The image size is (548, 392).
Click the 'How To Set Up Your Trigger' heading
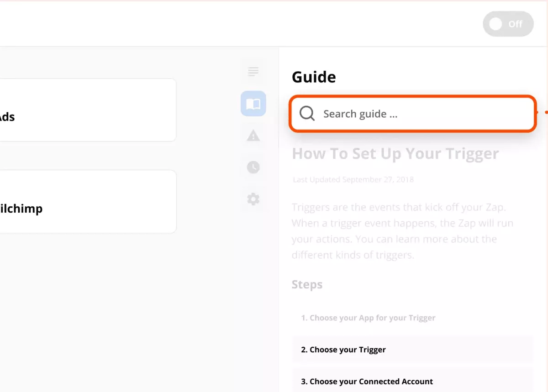395,154
